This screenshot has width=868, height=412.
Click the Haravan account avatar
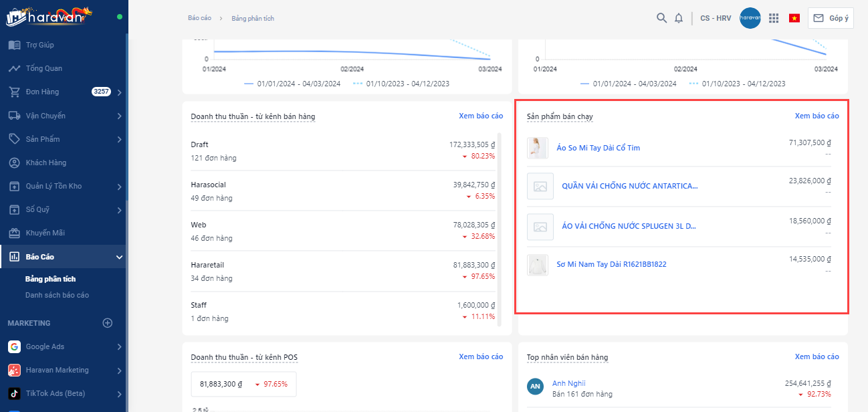750,18
